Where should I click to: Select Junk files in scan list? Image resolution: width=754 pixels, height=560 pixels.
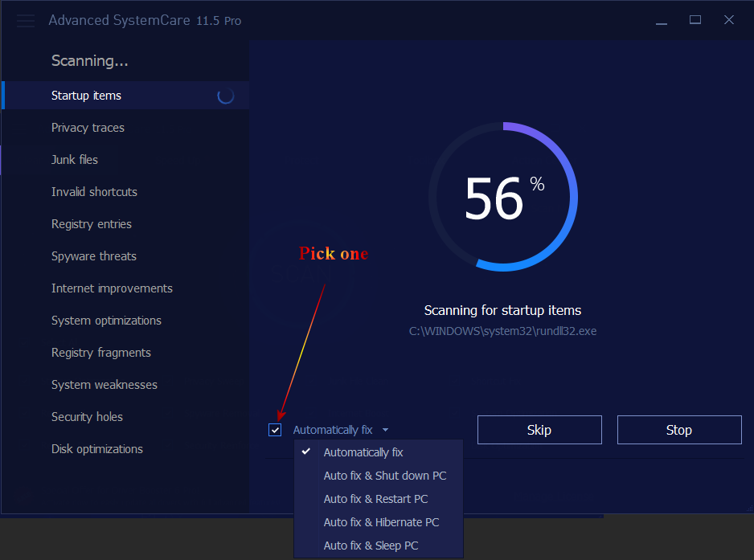pos(125,160)
